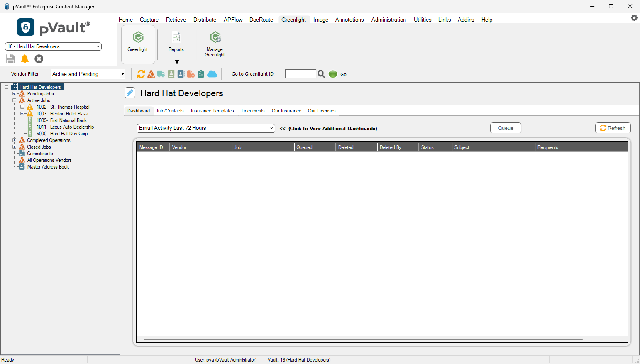Open the Vendor Filter Active and Pending dropdown
This screenshot has width=640, height=364.
pos(88,74)
